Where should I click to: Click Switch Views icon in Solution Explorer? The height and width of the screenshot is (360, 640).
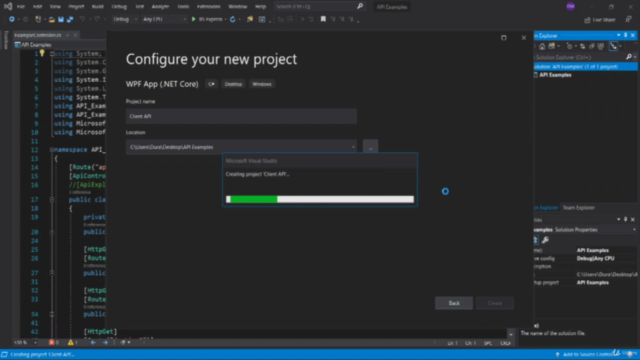tap(552, 46)
